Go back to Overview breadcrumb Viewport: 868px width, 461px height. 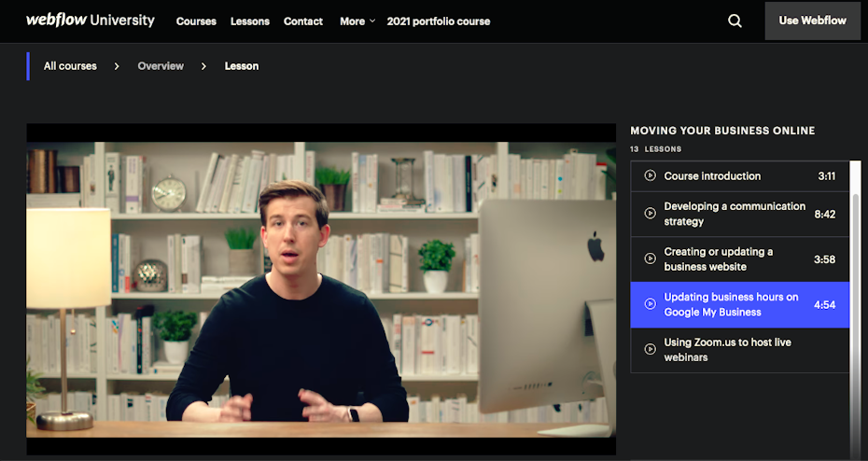click(161, 66)
